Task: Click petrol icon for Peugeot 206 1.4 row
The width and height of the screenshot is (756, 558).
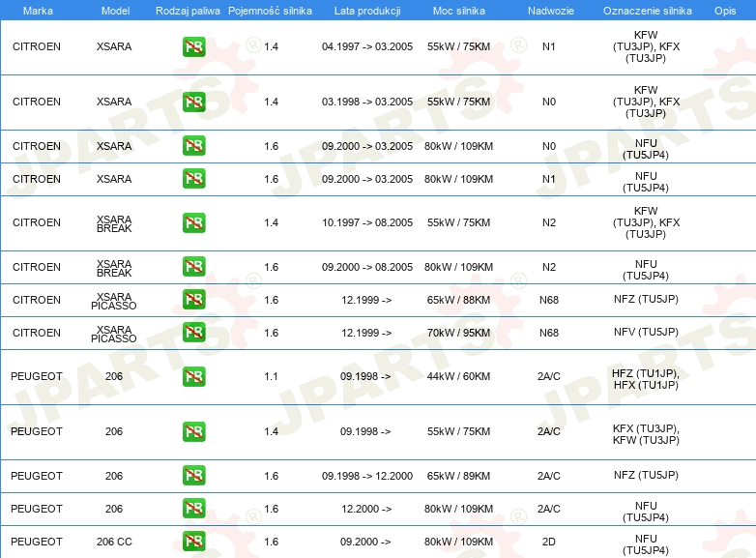Action: point(193,431)
